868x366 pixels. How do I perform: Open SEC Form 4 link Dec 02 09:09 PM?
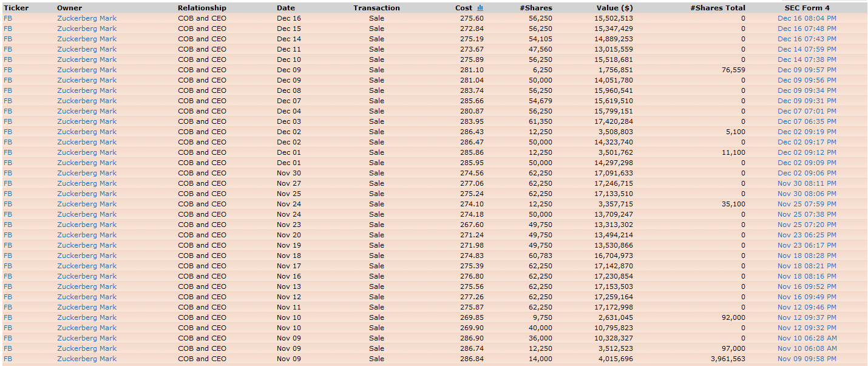tap(807, 163)
